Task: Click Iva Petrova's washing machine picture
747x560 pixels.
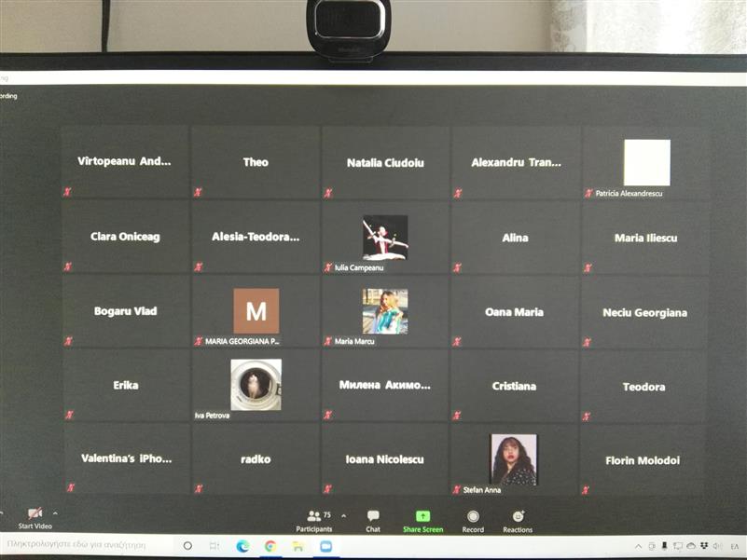Action: pos(256,385)
